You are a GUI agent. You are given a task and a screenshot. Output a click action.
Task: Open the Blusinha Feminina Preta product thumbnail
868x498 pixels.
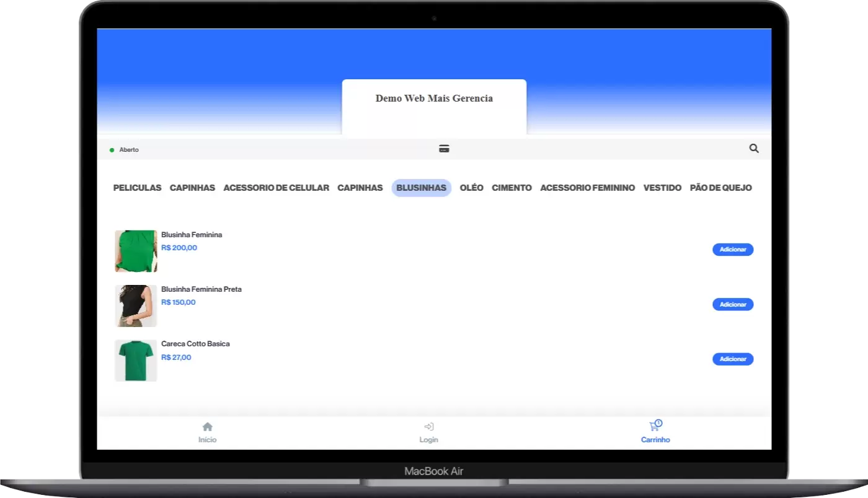(135, 305)
